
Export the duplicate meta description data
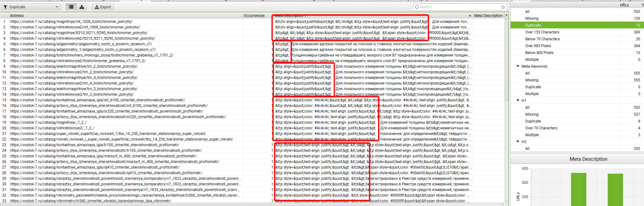coord(103,7)
